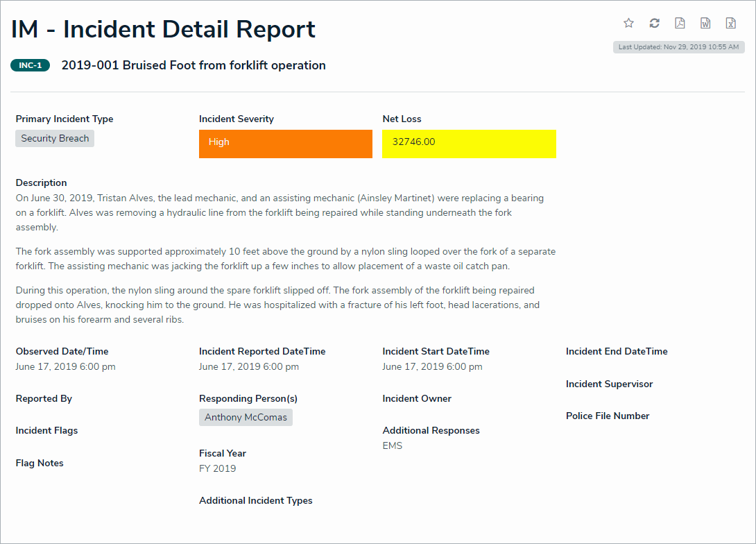Select the Anthony McComas responder tag
Viewport: 756px width, 544px height.
click(246, 417)
